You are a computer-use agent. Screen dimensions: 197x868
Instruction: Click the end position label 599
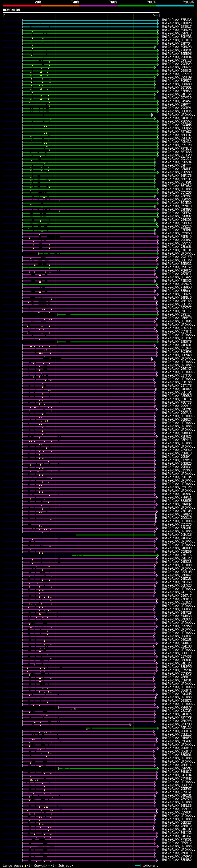click(155, 15)
